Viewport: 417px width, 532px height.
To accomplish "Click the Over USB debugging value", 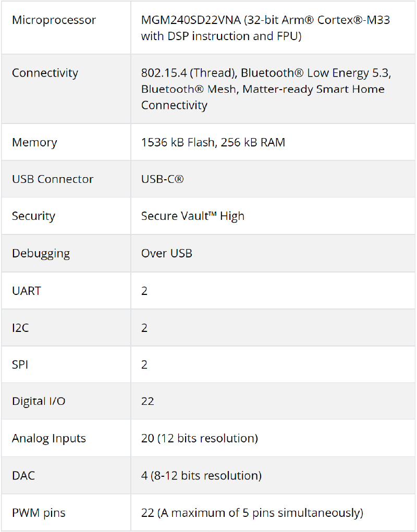I will pos(166,254).
